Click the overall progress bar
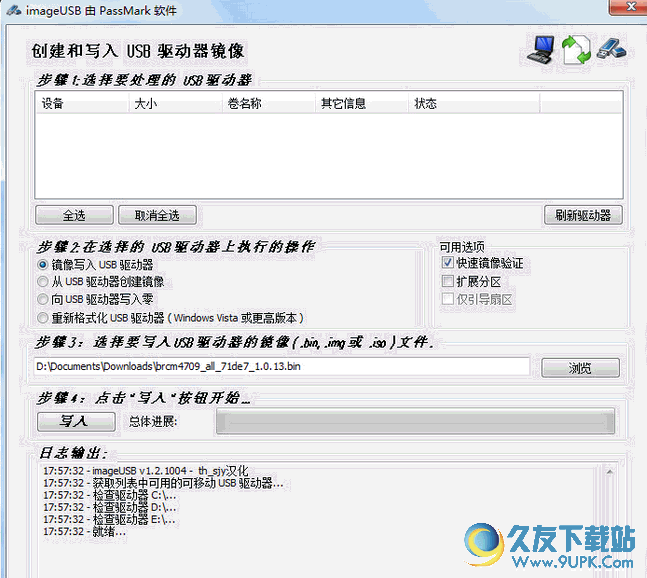 (415, 422)
